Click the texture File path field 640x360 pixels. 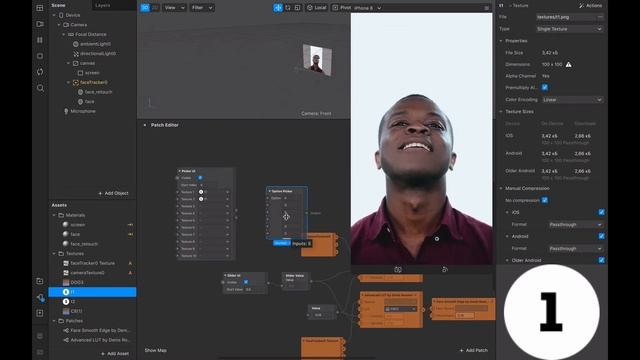(x=566, y=17)
